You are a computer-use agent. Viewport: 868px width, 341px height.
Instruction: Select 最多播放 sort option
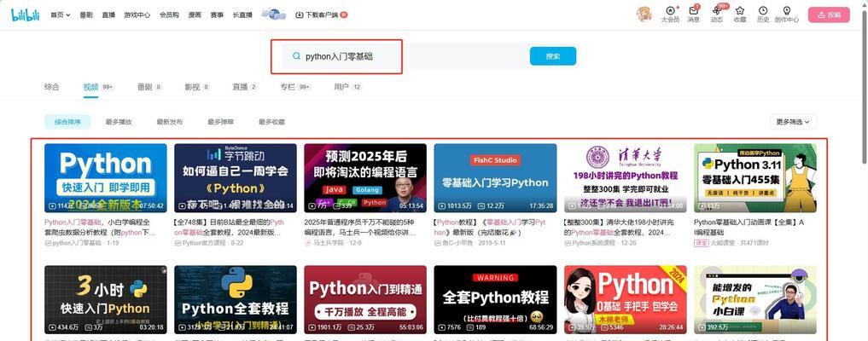tap(119, 122)
